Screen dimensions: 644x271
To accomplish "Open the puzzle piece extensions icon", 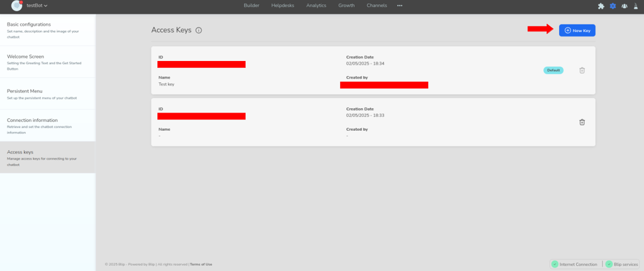I will [x=601, y=6].
